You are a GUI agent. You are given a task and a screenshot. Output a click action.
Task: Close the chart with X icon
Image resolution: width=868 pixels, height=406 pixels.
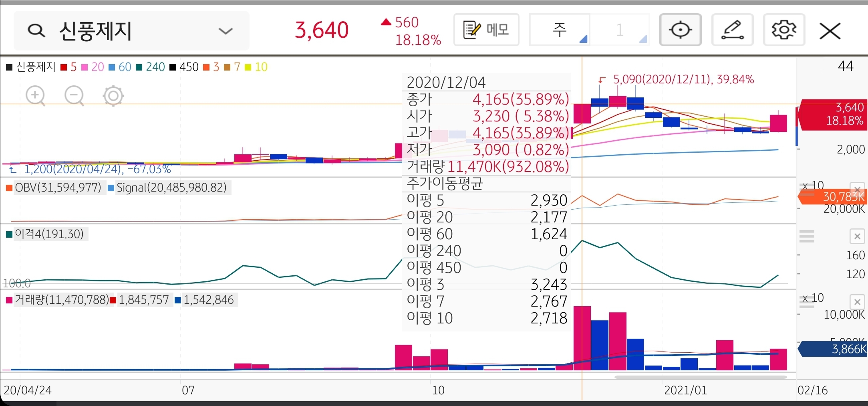pyautogui.click(x=830, y=31)
